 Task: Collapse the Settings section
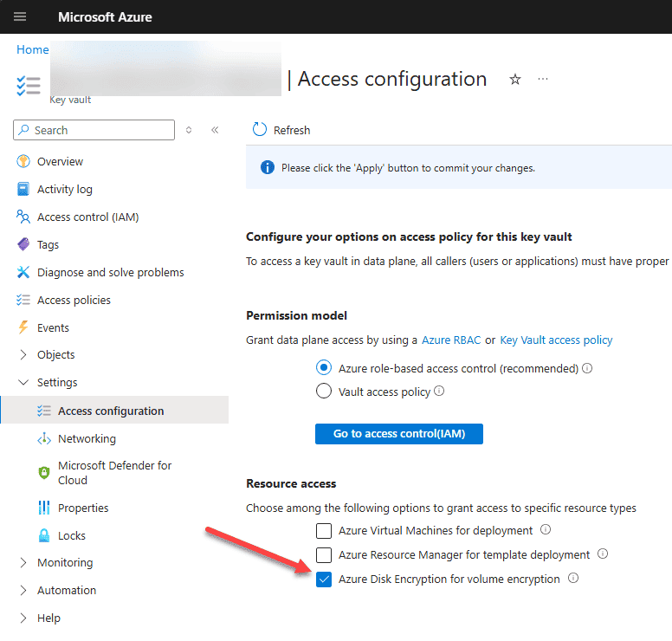tap(23, 383)
